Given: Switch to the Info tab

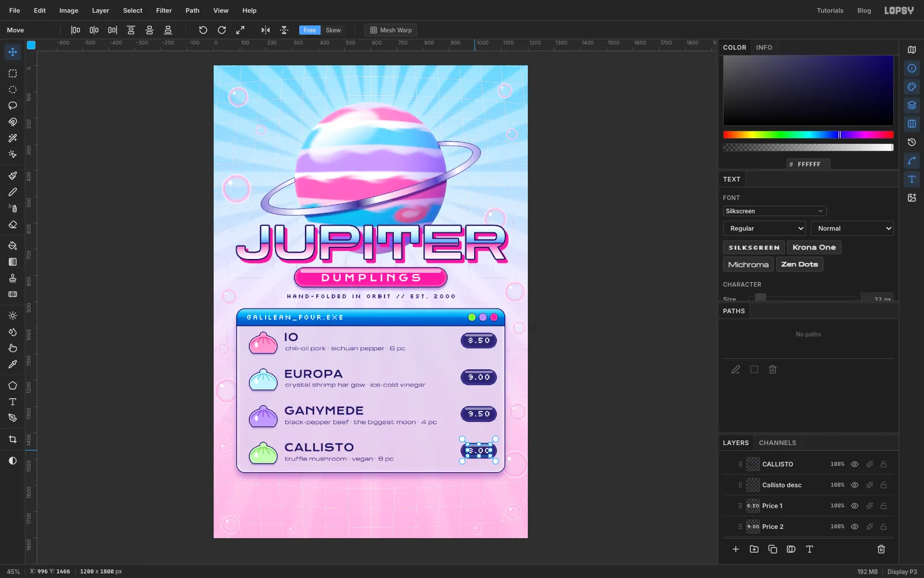Looking at the screenshot, I should [x=764, y=47].
